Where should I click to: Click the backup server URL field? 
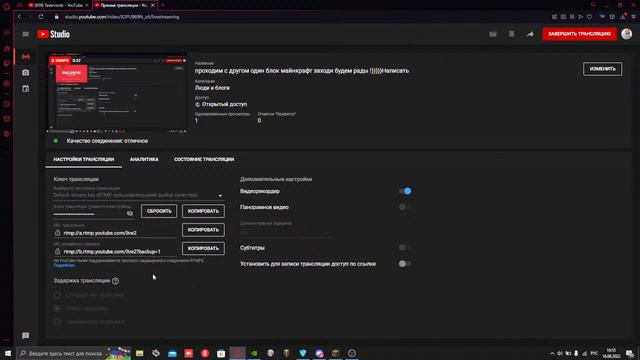pyautogui.click(x=116, y=251)
